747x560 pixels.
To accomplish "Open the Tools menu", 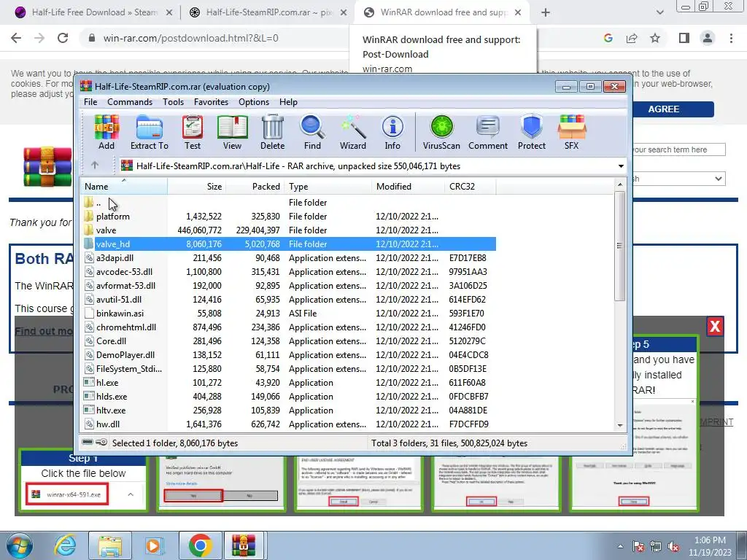I will (173, 102).
